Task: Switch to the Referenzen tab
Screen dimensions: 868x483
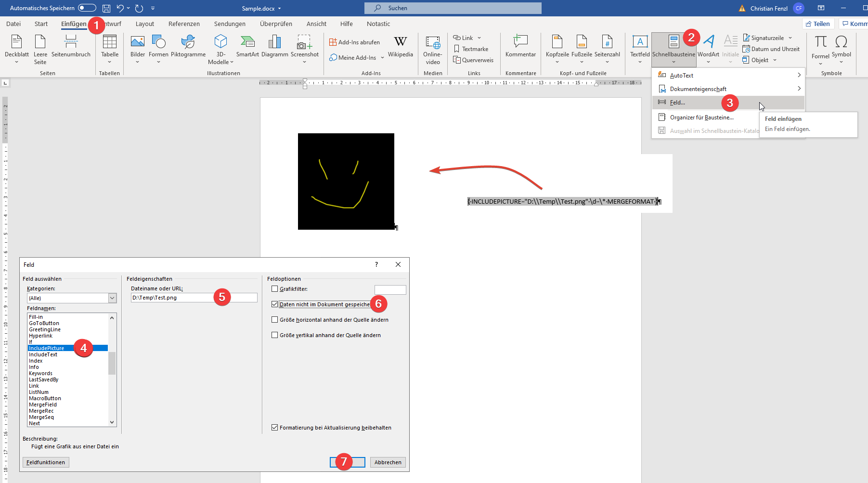Action: pos(184,24)
